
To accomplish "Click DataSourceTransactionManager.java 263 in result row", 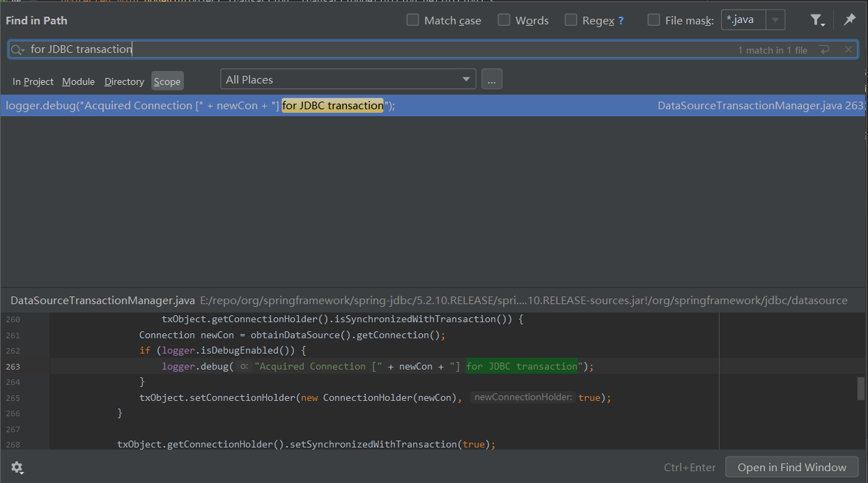I will coord(760,106).
